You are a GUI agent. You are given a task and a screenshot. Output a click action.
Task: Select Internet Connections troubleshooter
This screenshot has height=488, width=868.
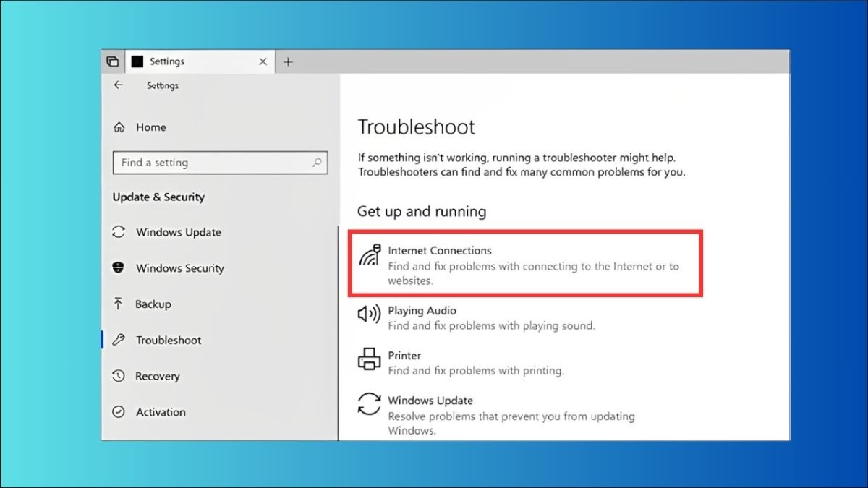tap(525, 263)
